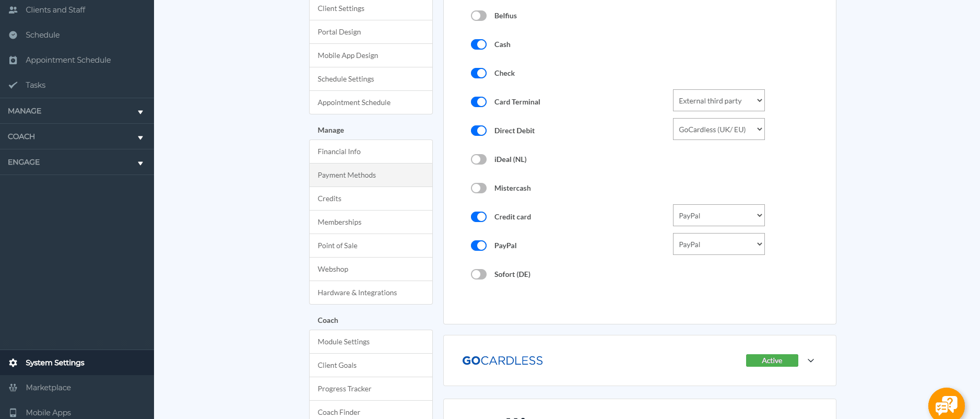Click the Appointment Schedule calendar icon

click(13, 60)
